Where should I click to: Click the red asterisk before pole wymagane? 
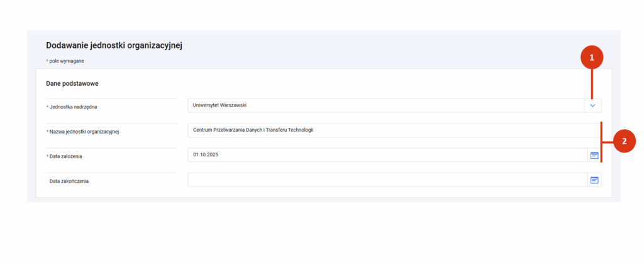pyautogui.click(x=47, y=61)
